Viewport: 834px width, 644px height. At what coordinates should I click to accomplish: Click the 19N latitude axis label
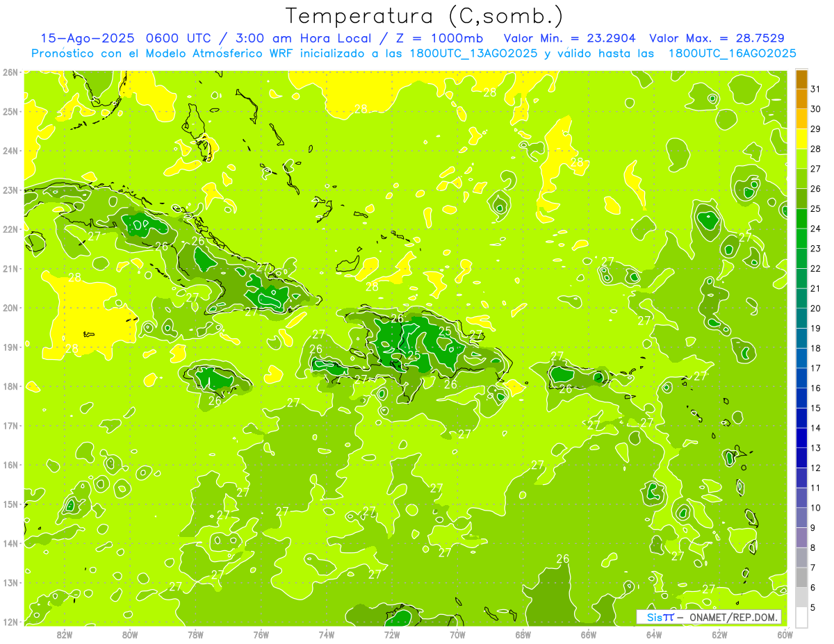coord(10,347)
